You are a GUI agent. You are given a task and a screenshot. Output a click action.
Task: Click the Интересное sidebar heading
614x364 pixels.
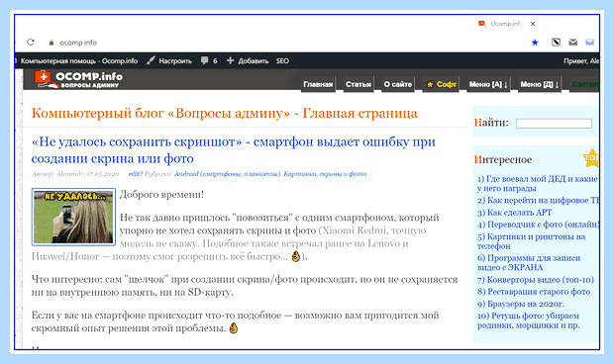[503, 159]
